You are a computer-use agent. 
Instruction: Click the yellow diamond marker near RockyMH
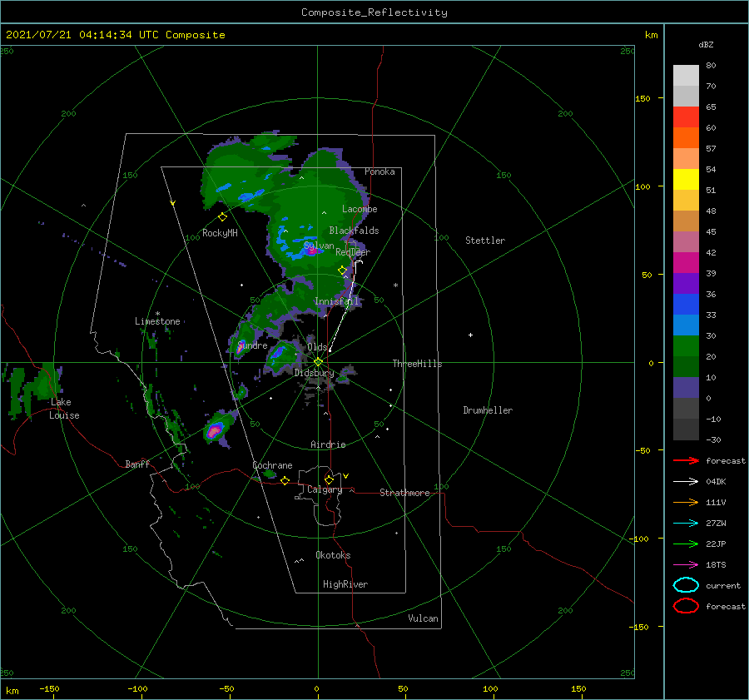[x=222, y=217]
